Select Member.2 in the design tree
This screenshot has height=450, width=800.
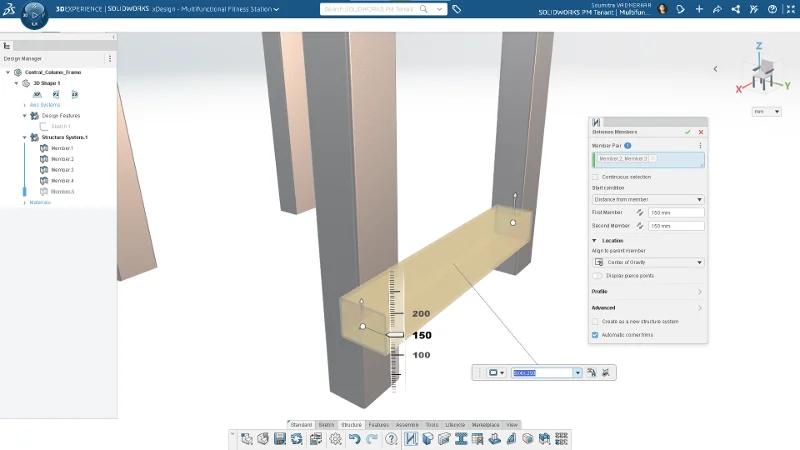pyautogui.click(x=62, y=159)
